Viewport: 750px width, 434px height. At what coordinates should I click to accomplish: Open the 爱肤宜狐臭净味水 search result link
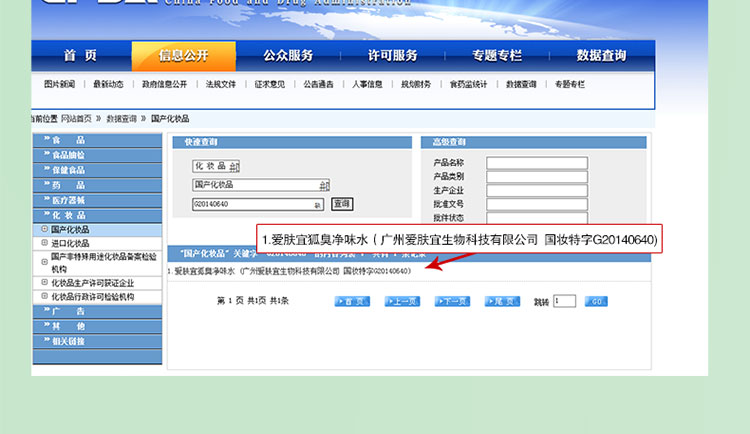(289, 271)
